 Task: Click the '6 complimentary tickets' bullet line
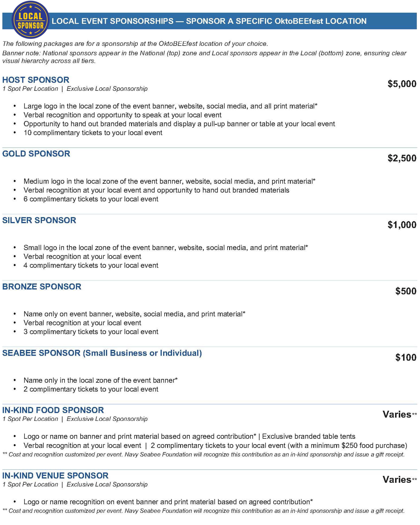[91, 199]
